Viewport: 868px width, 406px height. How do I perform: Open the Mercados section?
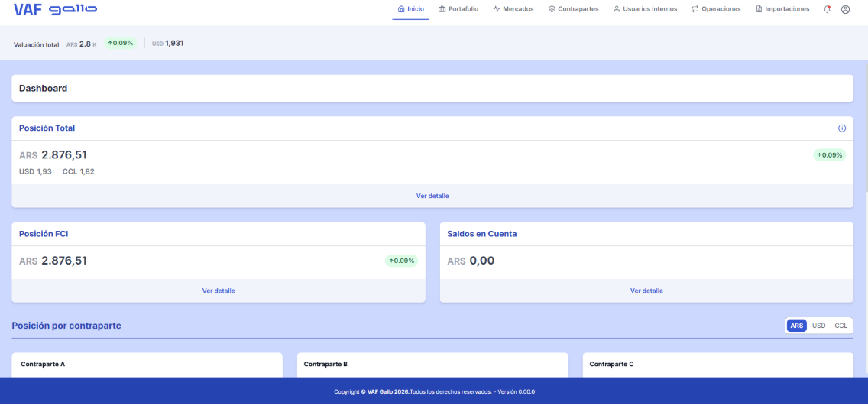[513, 9]
